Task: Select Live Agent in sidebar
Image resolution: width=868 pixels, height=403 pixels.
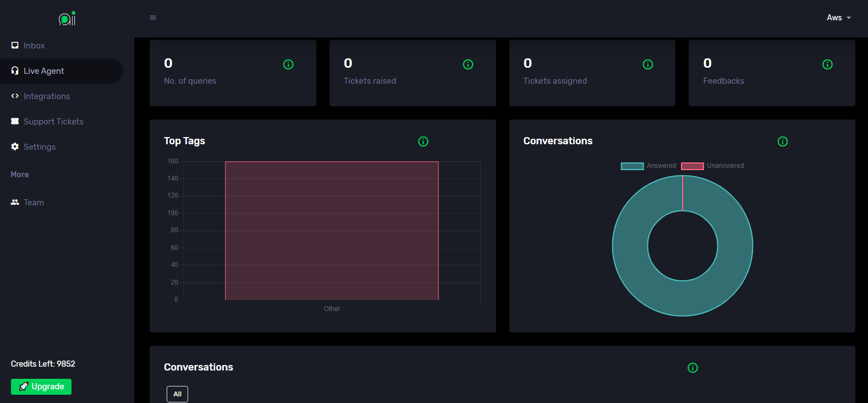Action: click(62, 71)
